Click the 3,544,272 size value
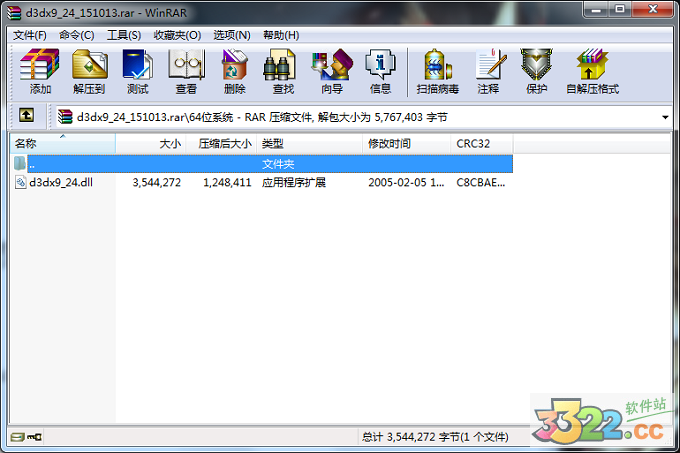This screenshot has width=680, height=453. pyautogui.click(x=157, y=182)
